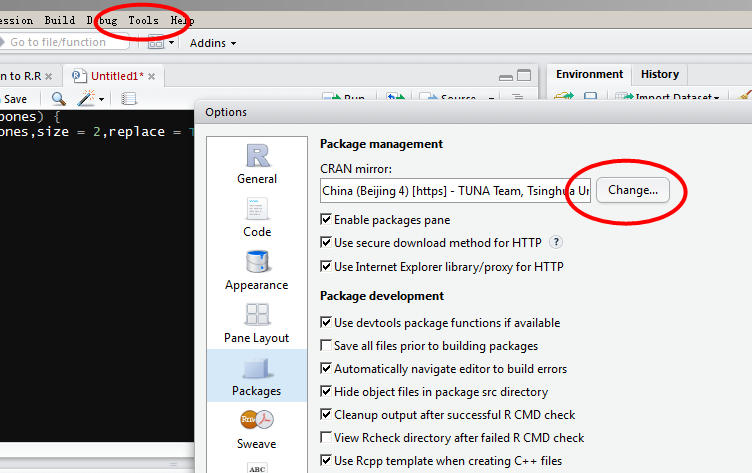
Task: Expand the panes layout dropdown arrow
Action: coord(171,43)
